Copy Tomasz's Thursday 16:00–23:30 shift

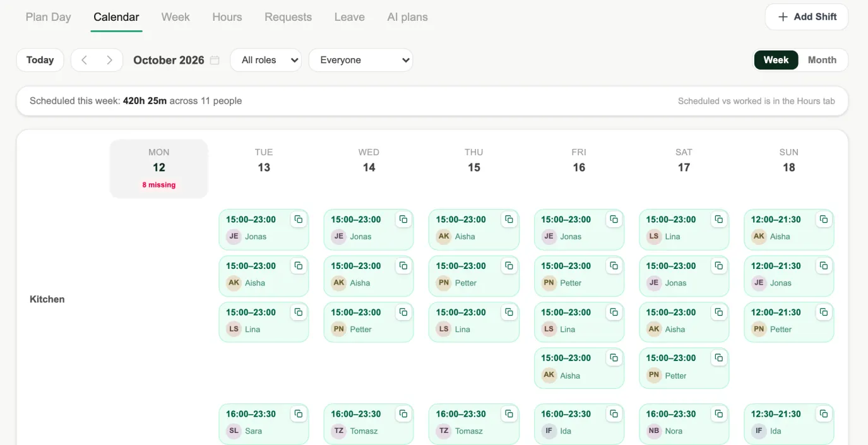509,414
